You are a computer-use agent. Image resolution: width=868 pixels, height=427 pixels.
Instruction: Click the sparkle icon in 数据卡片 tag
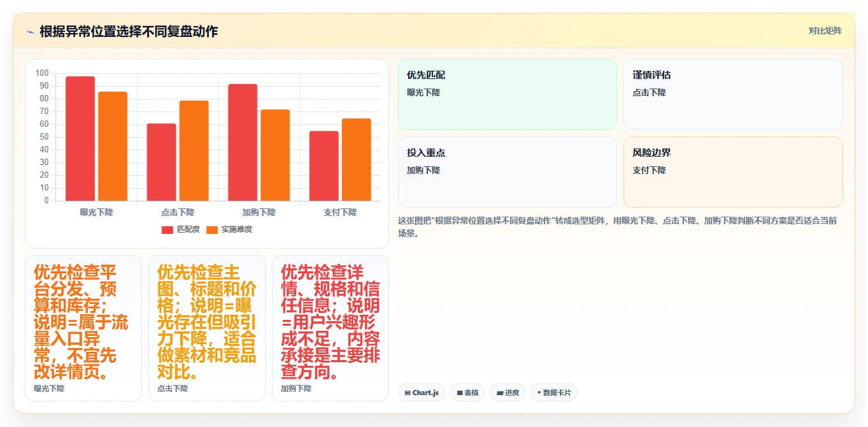point(539,393)
